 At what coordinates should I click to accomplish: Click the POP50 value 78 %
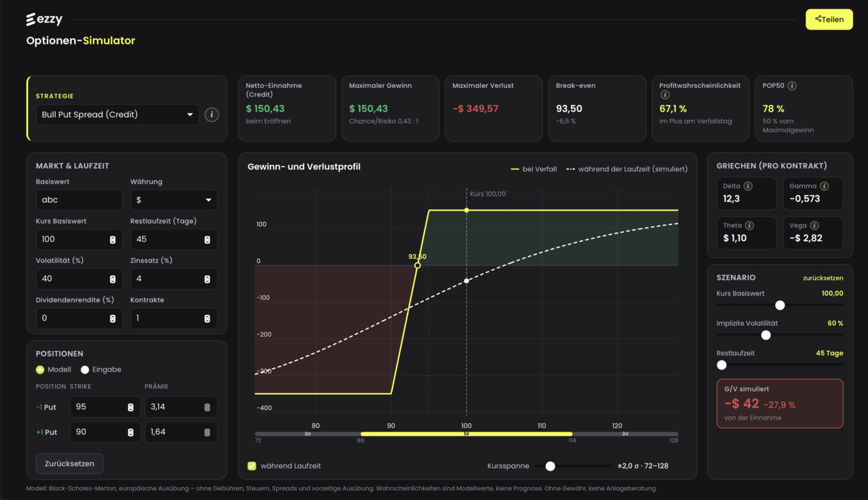pos(774,108)
